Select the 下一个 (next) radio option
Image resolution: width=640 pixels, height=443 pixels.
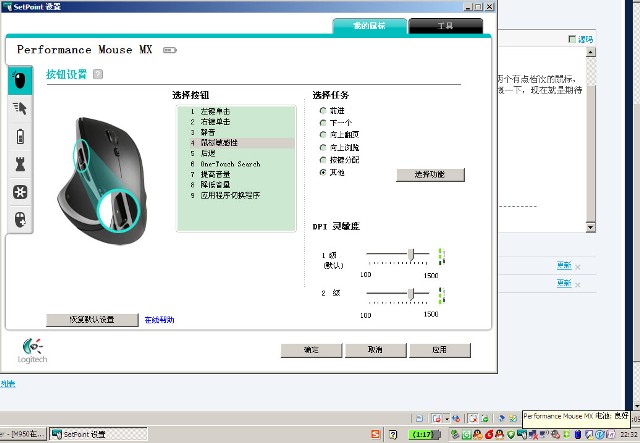tap(323, 122)
